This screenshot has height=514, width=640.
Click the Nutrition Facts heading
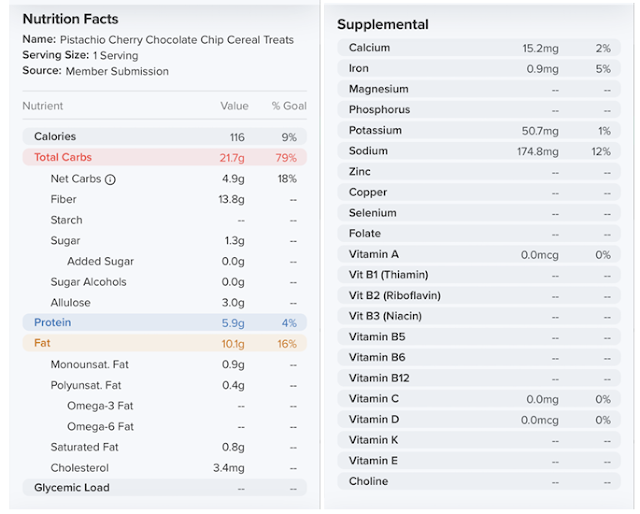tap(70, 19)
